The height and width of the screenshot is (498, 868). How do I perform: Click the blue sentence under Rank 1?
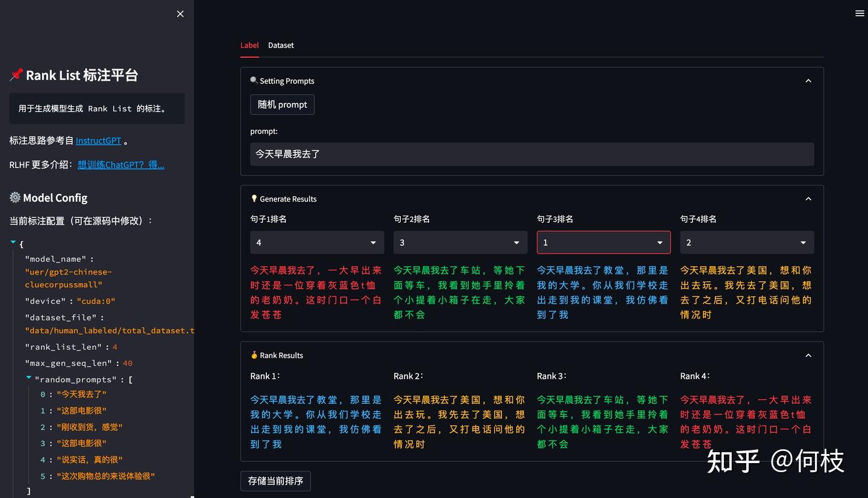point(316,422)
